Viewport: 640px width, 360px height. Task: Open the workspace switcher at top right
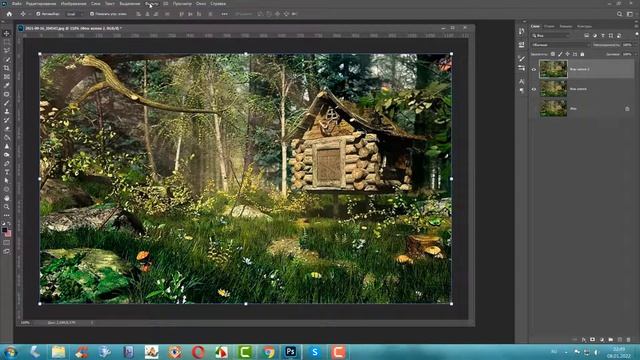click(630, 14)
